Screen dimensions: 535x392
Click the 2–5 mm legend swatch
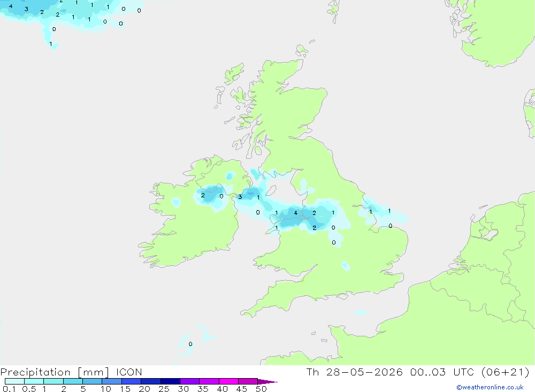coord(73,381)
